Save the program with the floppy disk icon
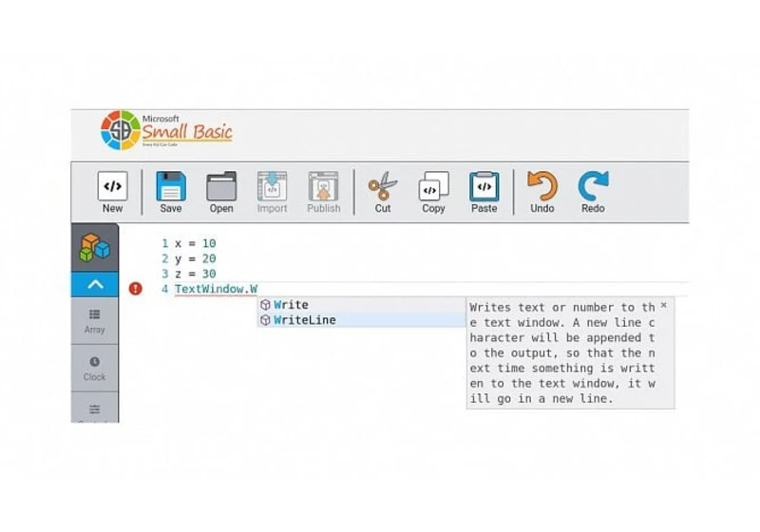 pos(171,186)
